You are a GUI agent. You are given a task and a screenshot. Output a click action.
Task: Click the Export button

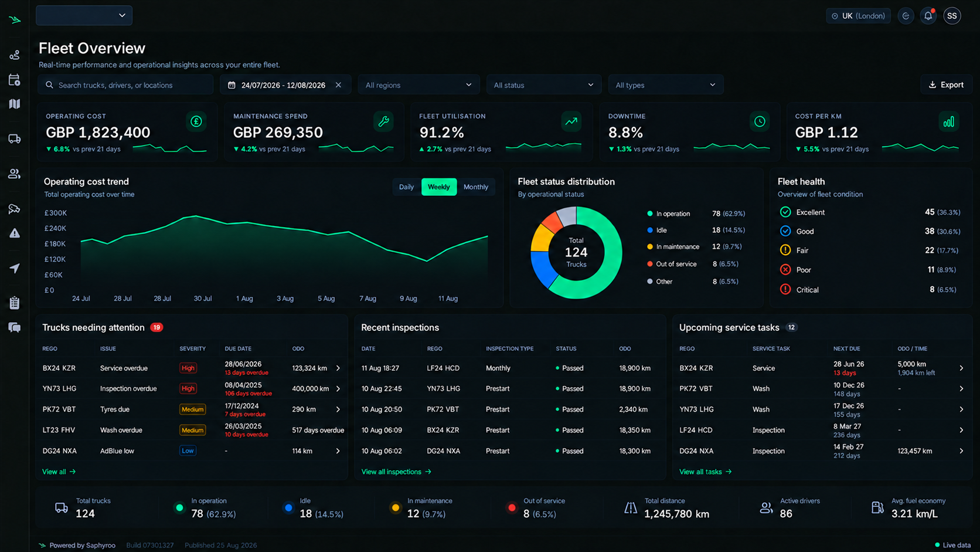coord(946,85)
